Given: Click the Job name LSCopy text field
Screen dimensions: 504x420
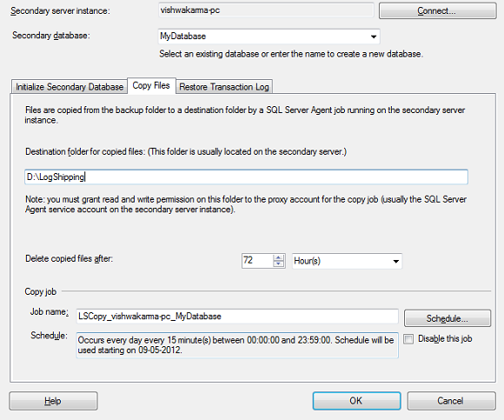Looking at the screenshot, I should (x=237, y=317).
